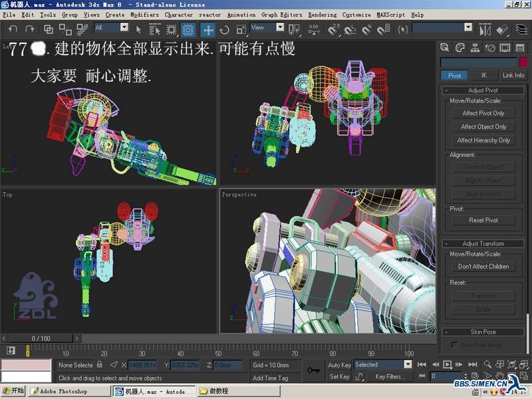The image size is (532, 399).
Task: Open the Graph Editors menu
Action: (281, 15)
